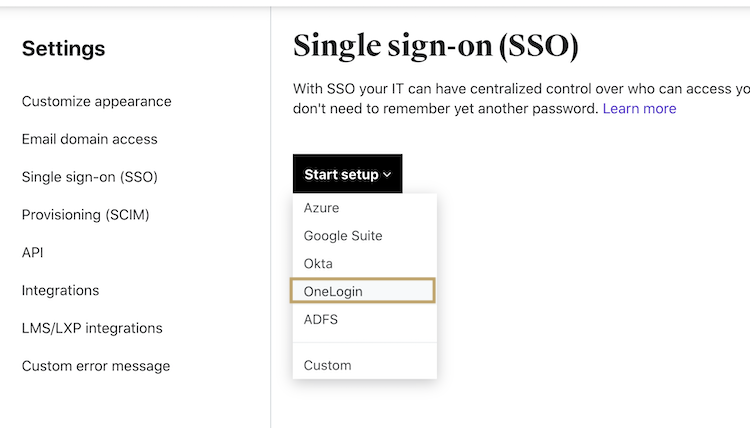Viewport: 750px width, 428px height.
Task: Click the chevron arrow on Start setup
Action: (387, 175)
